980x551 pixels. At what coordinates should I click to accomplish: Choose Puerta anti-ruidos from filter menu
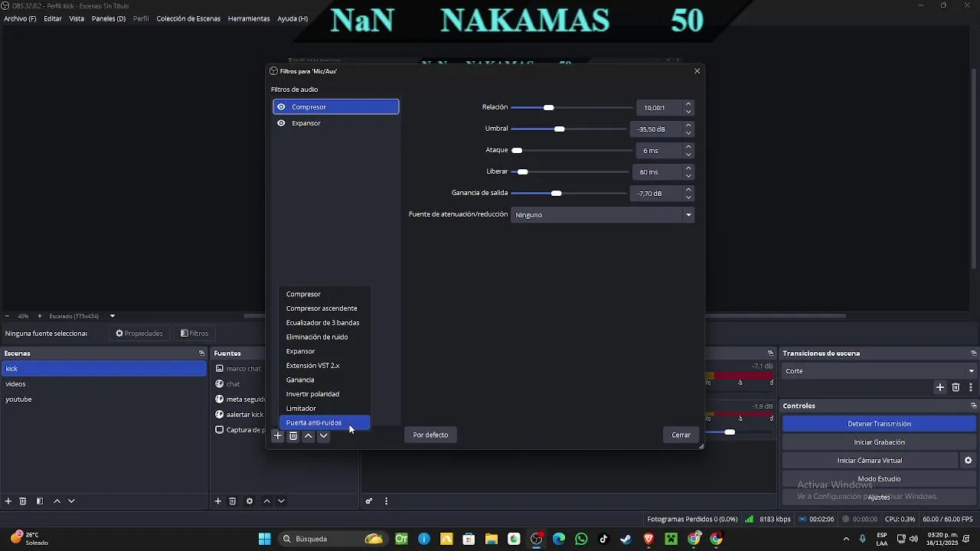(x=324, y=422)
